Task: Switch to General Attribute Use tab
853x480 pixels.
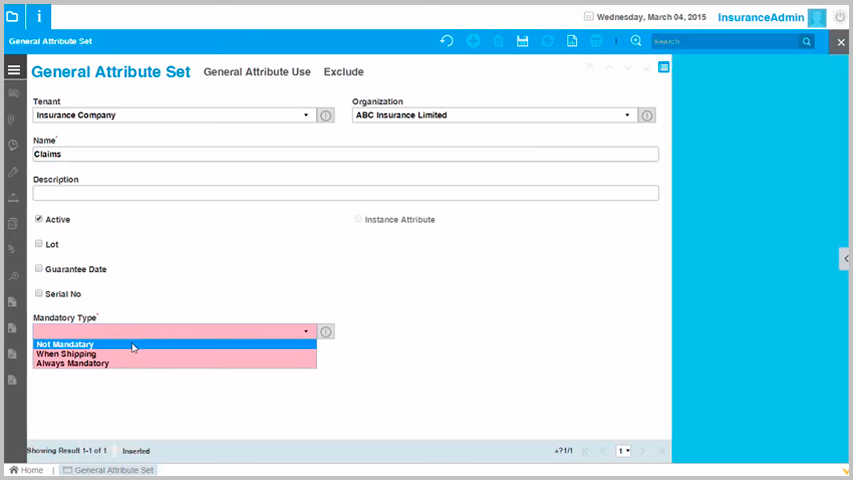Action: (257, 72)
